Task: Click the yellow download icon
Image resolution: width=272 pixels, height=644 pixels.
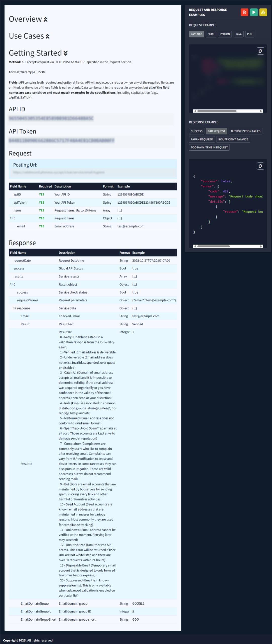Action: pos(263,12)
